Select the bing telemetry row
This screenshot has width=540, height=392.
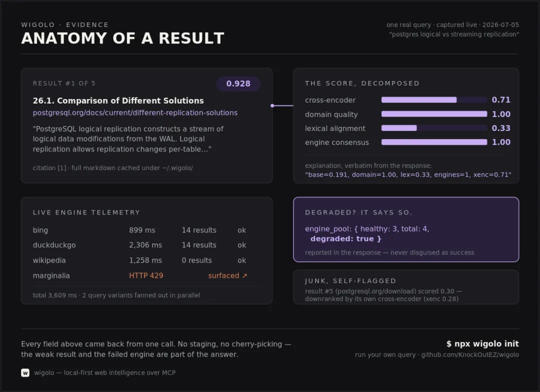[139, 230]
